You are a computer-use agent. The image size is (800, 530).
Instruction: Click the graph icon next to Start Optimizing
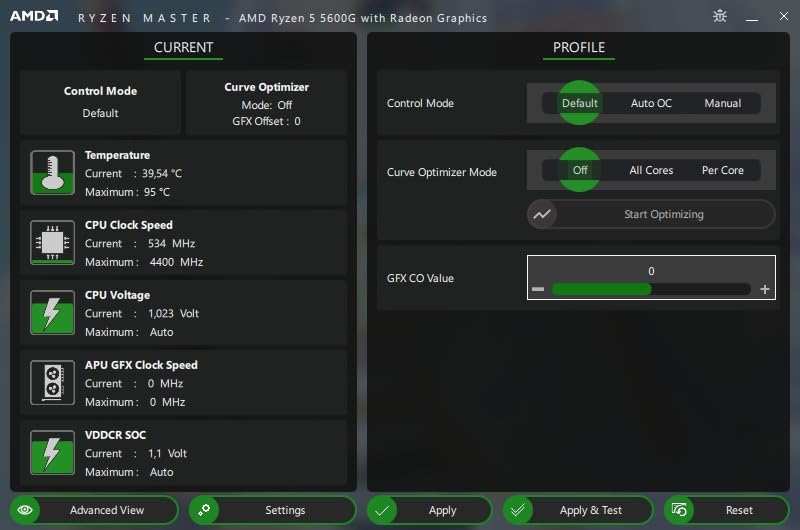coord(542,214)
